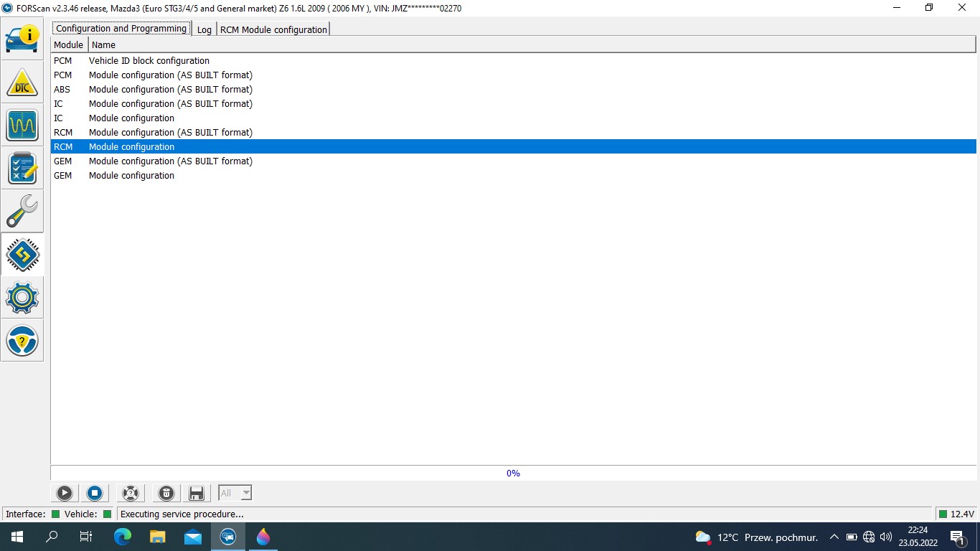Switch to the Log tab
The image size is (980, 551).
pos(204,29)
